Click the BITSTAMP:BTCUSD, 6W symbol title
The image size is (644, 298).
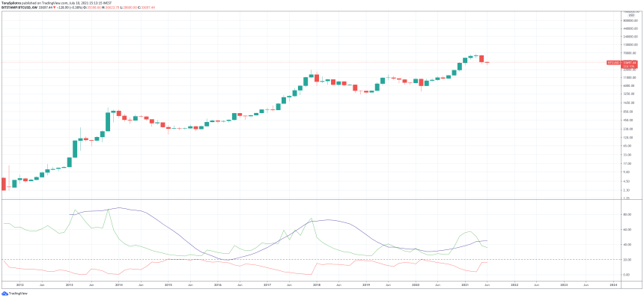click(19, 7)
